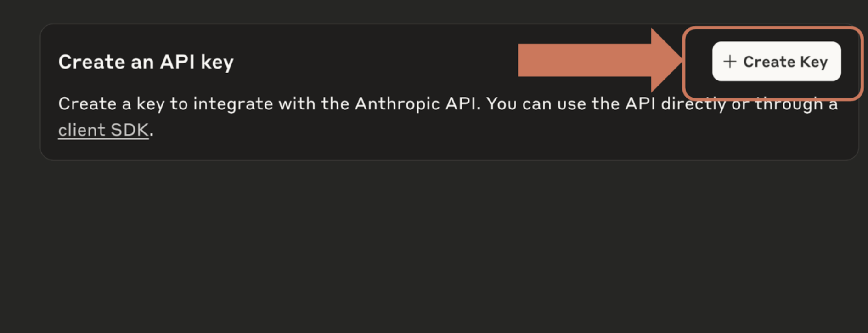868x333 pixels.
Task: Click the orange highlight box's top border
Action: [x=772, y=29]
